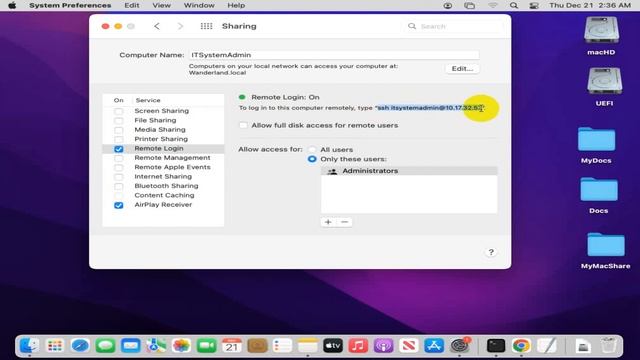Enable the Media Sharing checkbox

tap(118, 130)
